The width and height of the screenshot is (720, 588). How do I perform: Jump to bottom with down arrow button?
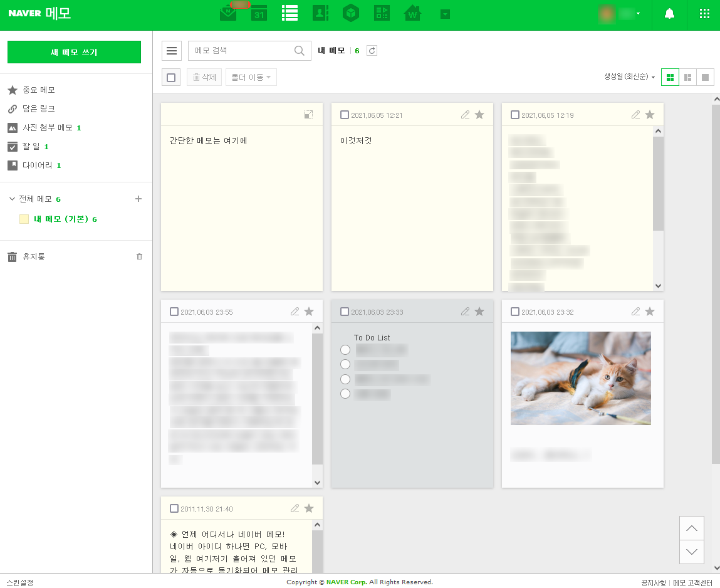click(x=692, y=552)
